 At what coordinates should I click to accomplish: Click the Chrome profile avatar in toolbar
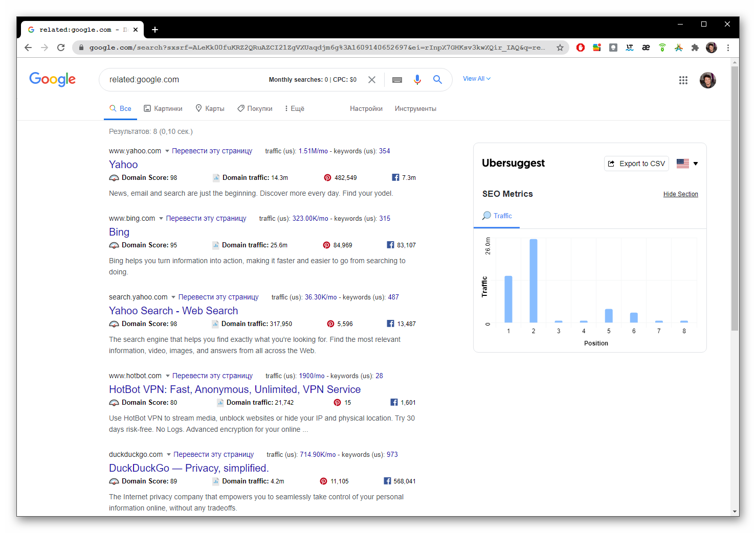point(711,48)
